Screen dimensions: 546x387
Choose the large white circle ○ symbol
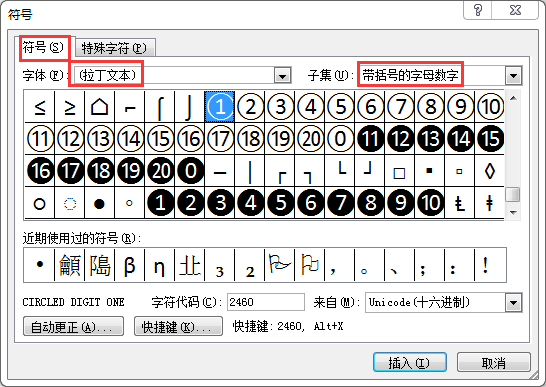(40, 203)
